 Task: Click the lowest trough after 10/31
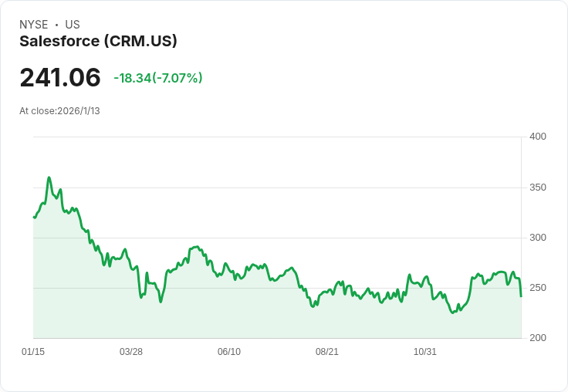(452, 313)
